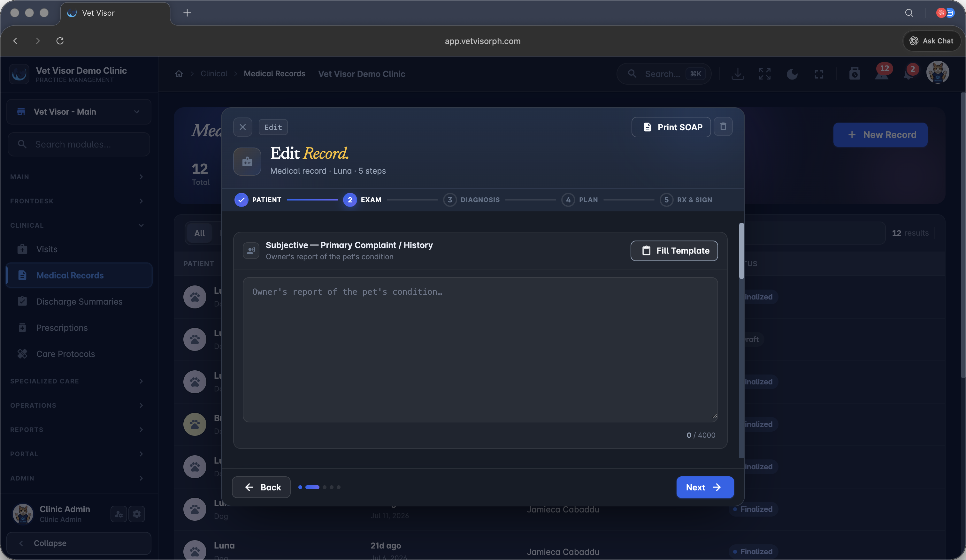Open the user settings gear icon
This screenshot has height=560, width=966.
coord(137,514)
